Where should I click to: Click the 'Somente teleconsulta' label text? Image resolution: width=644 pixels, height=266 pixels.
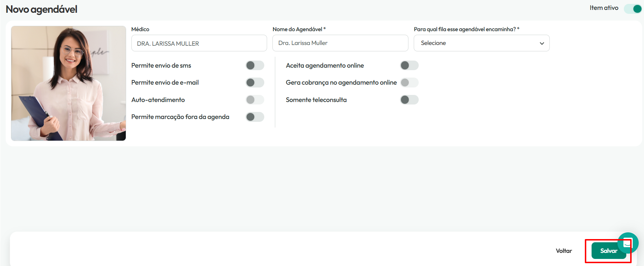316,100
